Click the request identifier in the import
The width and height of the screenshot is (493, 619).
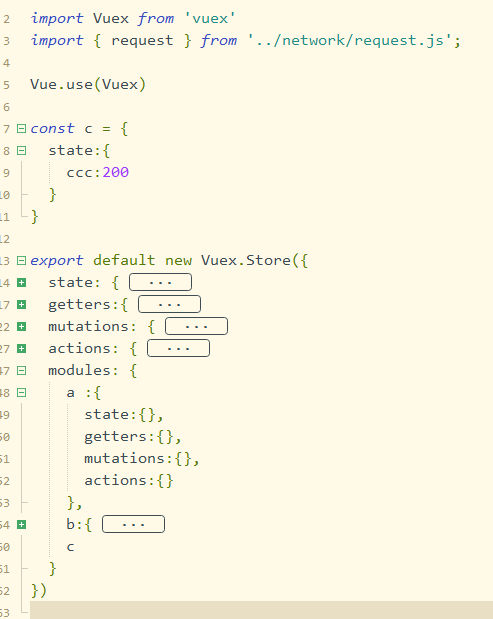click(x=142, y=41)
